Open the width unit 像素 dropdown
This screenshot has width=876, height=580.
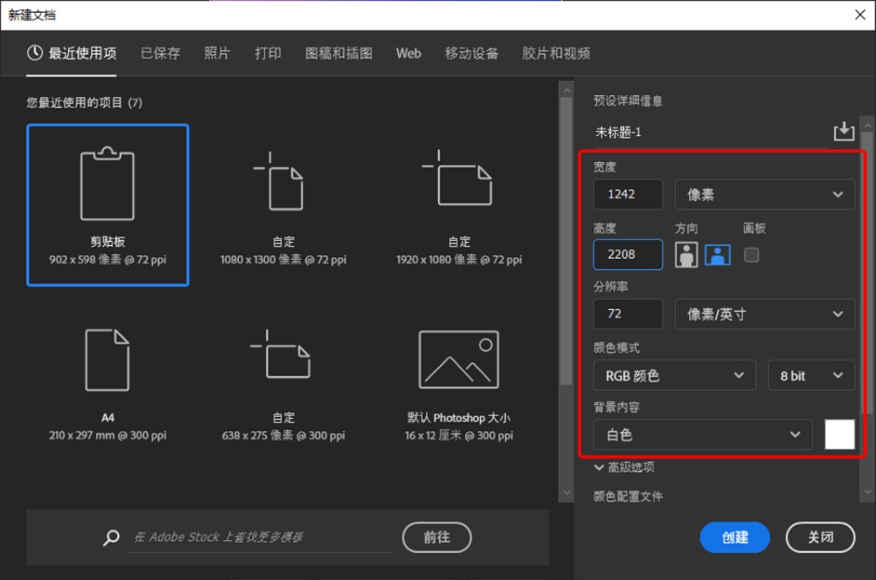pyautogui.click(x=765, y=195)
